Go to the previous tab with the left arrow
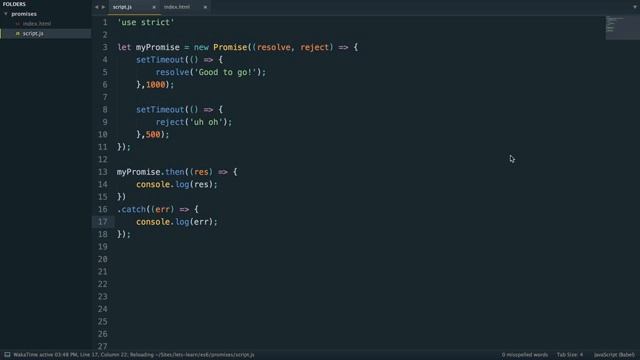The image size is (640, 360). point(97,7)
